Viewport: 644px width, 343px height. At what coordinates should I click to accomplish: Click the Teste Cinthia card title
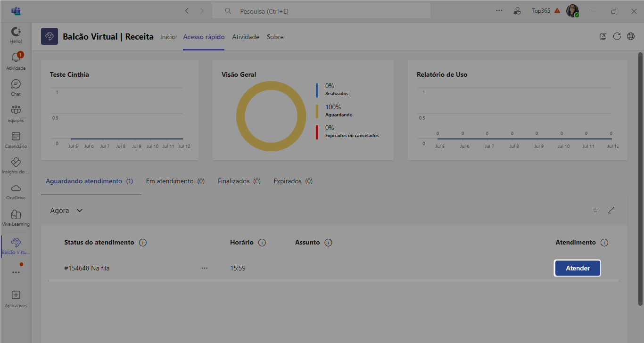69,74
